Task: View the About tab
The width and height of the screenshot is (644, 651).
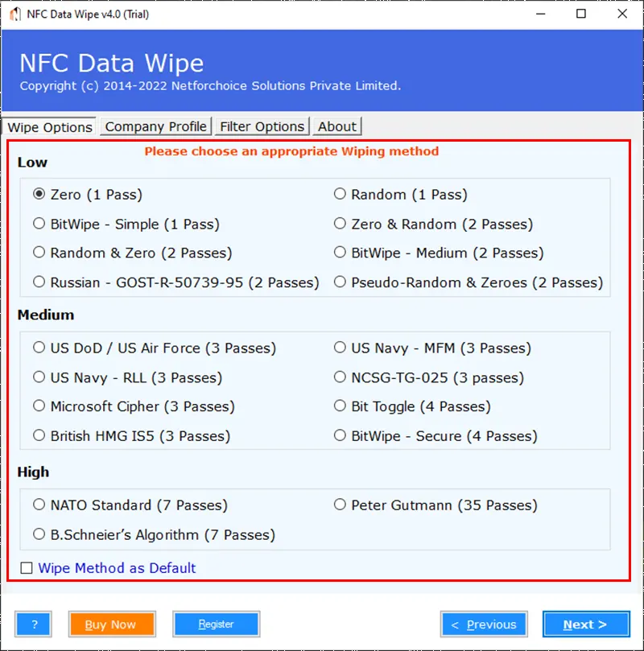Action: (337, 126)
